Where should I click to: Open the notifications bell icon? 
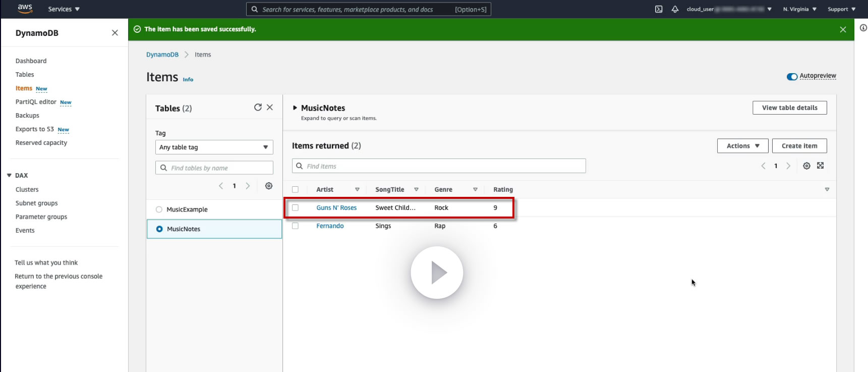pos(675,9)
